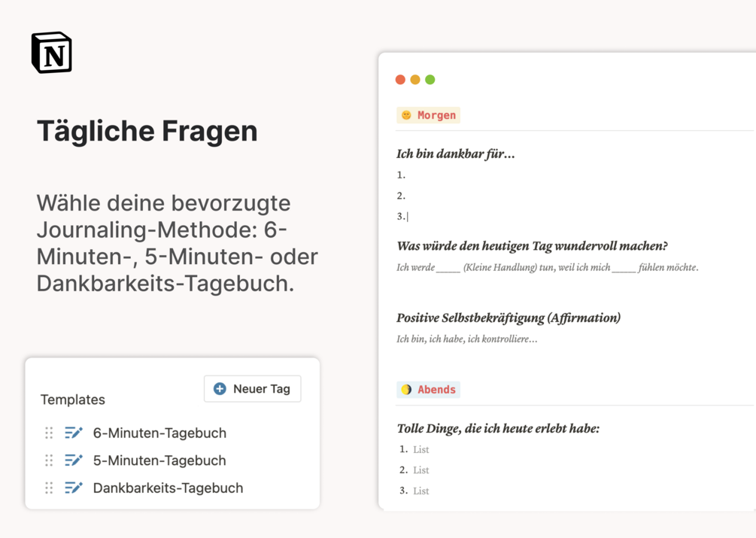Viewport: 756px width, 538px height.
Task: Click the moon emoji in Abends tag
Action: pos(406,390)
